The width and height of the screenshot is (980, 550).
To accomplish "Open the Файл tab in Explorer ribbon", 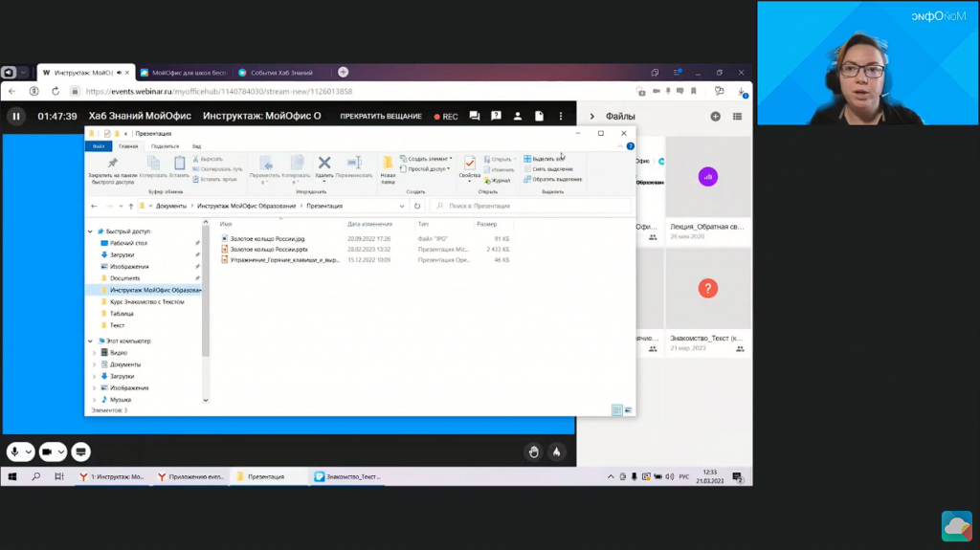I will coord(99,146).
